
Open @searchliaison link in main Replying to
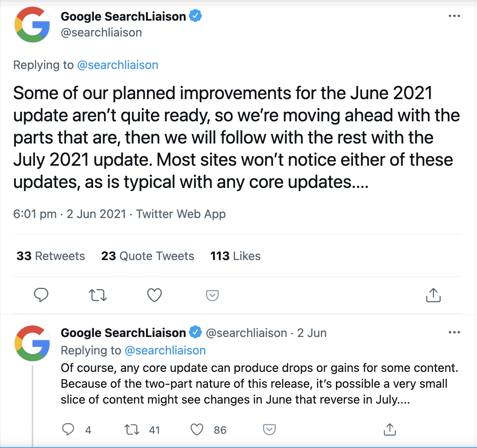(x=118, y=65)
